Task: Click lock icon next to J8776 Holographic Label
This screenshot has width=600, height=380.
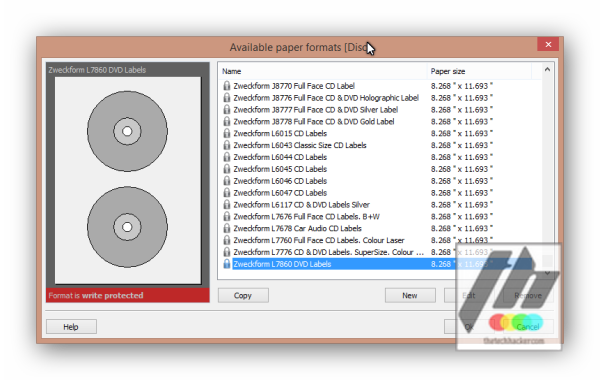Action: [x=227, y=98]
